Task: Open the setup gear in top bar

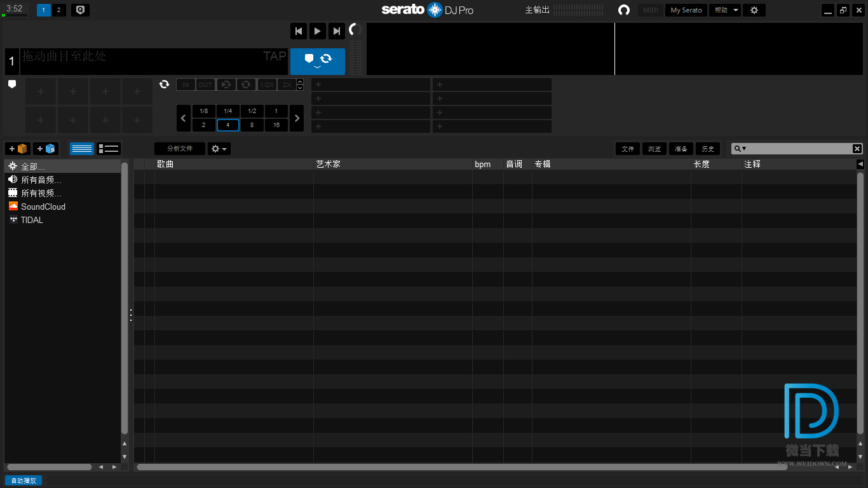Action: [754, 10]
